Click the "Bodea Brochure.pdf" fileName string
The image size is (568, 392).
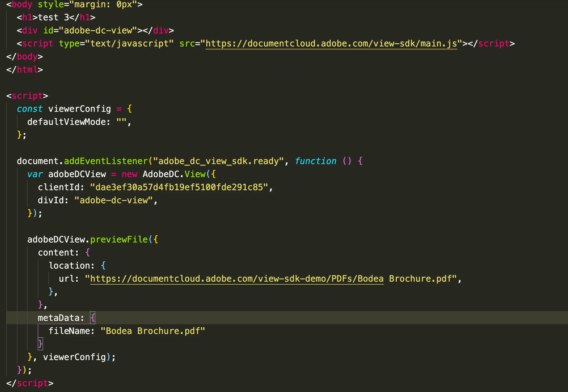[x=152, y=331]
